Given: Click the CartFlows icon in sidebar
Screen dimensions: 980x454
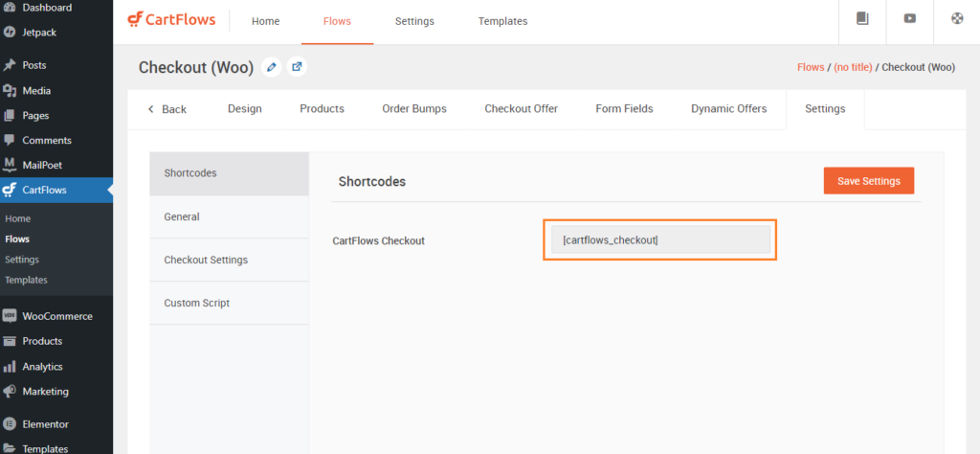Looking at the screenshot, I should click(10, 190).
